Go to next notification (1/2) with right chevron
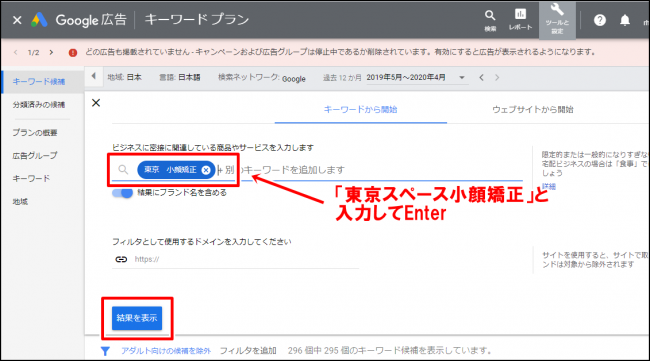 (51, 52)
